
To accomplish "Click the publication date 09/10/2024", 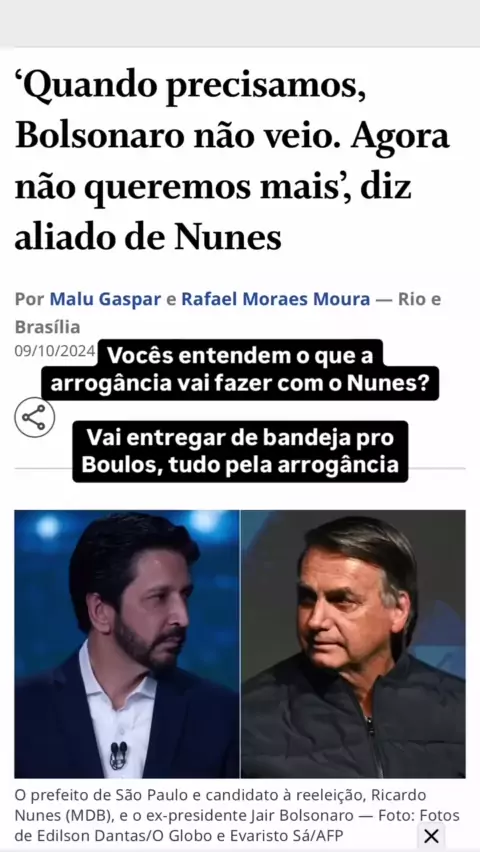I will tap(55, 351).
